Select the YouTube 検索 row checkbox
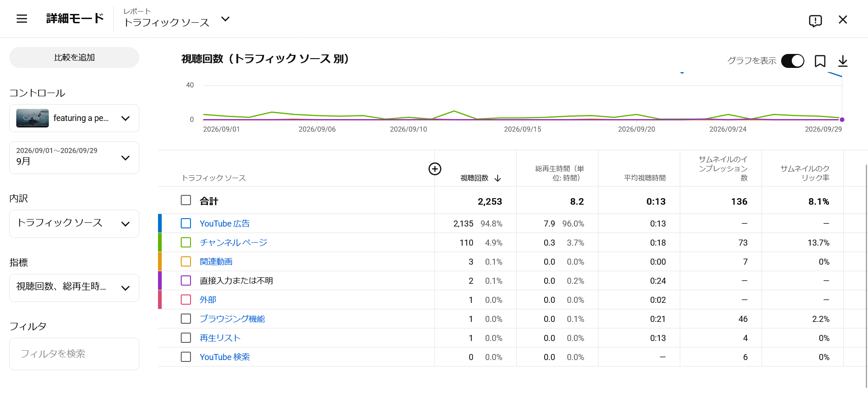Viewport: 868px width, 394px height. click(186, 357)
